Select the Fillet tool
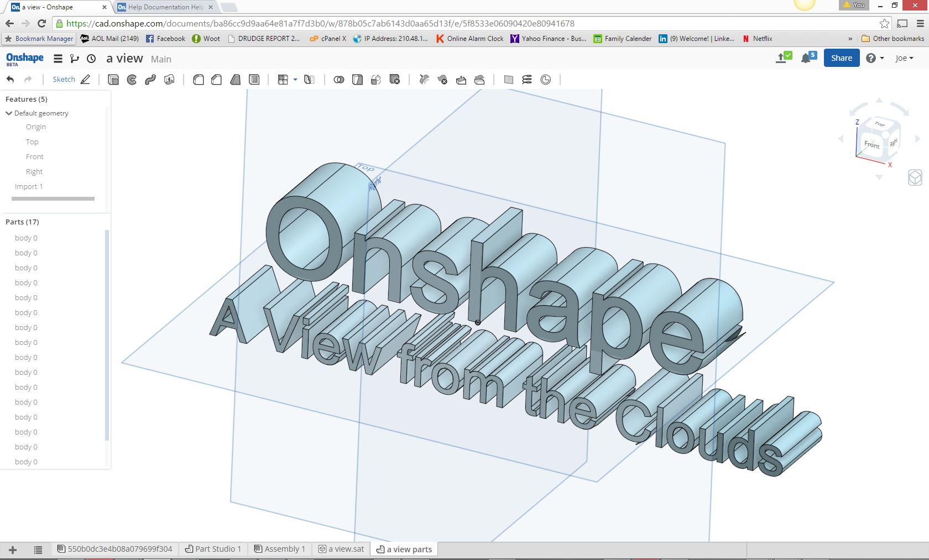The width and height of the screenshot is (929, 560). point(198,80)
